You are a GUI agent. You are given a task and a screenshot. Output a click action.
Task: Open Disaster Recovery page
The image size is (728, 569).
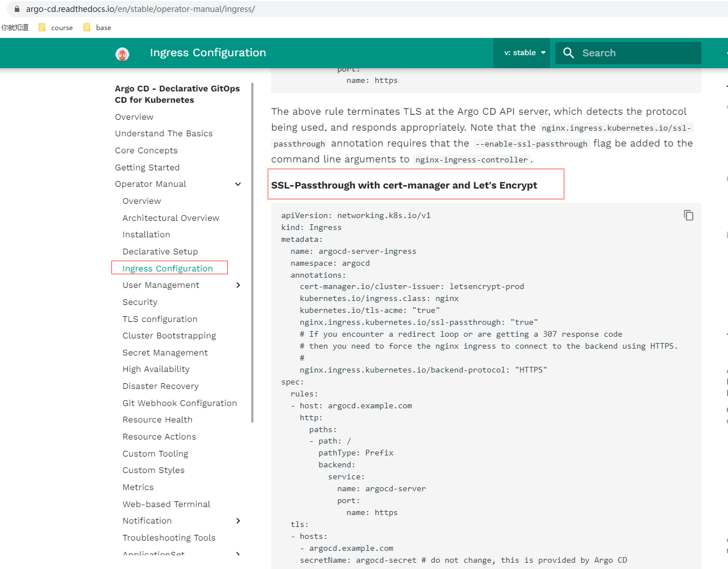(160, 386)
